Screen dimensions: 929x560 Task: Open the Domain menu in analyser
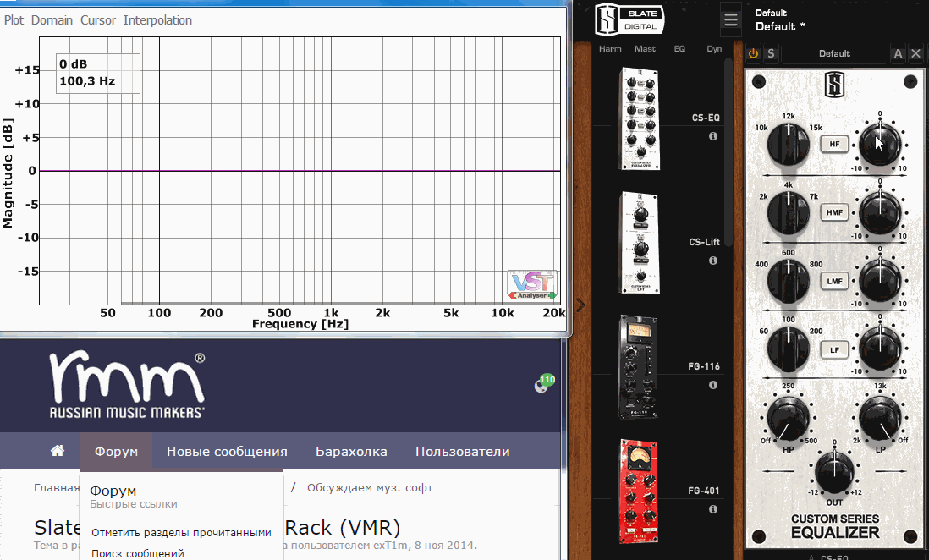[52, 20]
